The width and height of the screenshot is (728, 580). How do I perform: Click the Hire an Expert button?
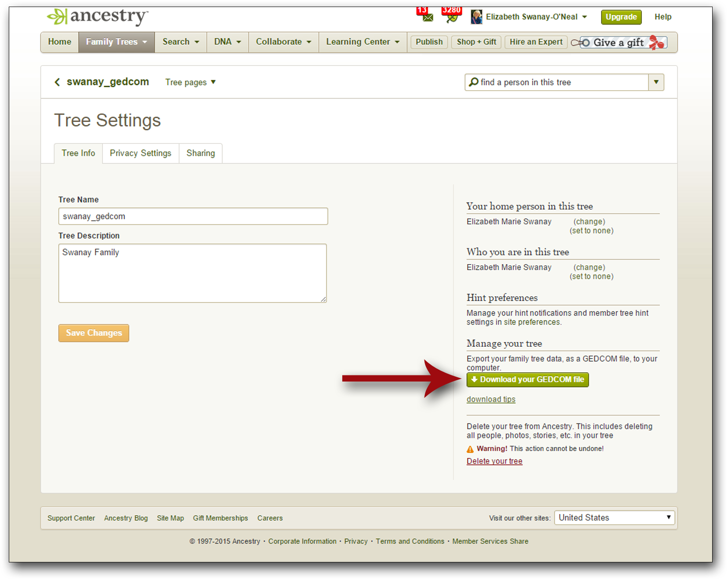pos(536,42)
